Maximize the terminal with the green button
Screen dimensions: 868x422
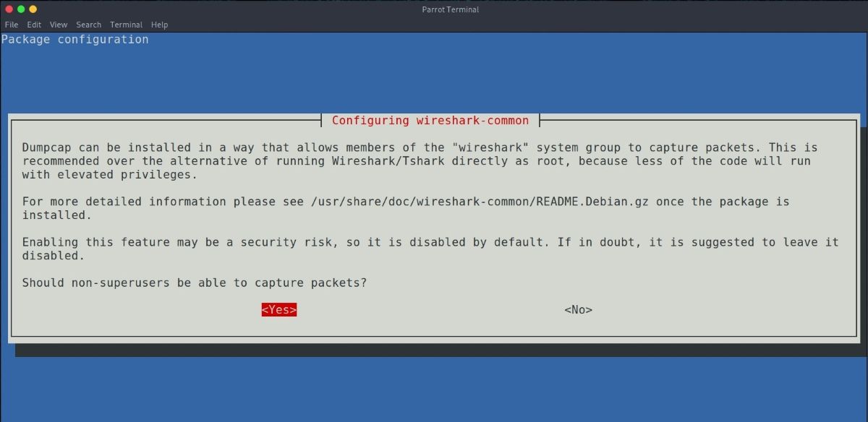(x=33, y=9)
